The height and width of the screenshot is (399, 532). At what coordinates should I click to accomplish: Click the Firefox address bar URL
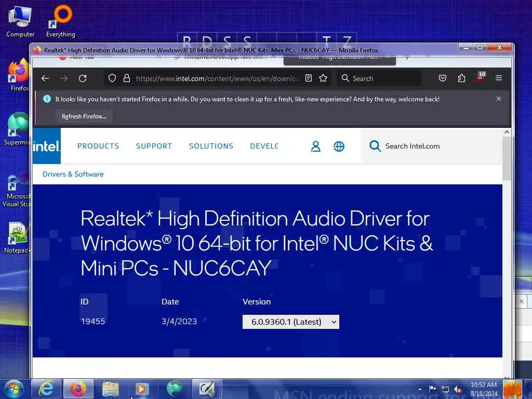[x=217, y=78]
